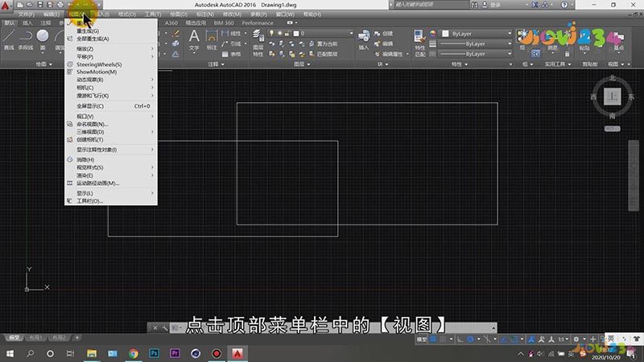Toggle 2D object snap in status bar
This screenshot has width=644, height=362.
[514, 339]
